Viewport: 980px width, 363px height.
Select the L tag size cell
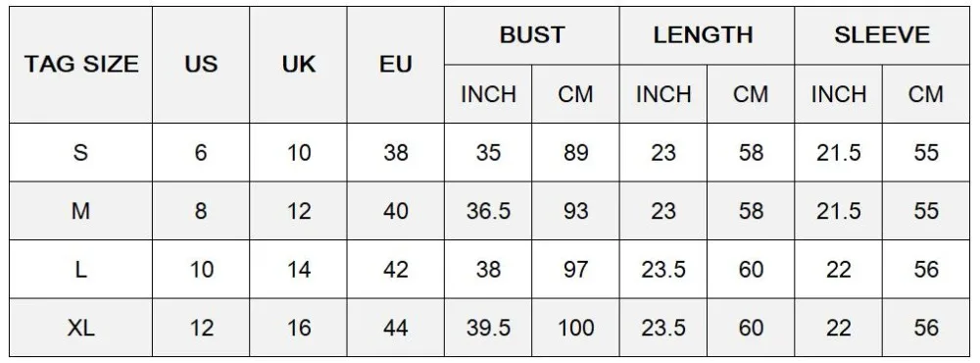[80, 269]
